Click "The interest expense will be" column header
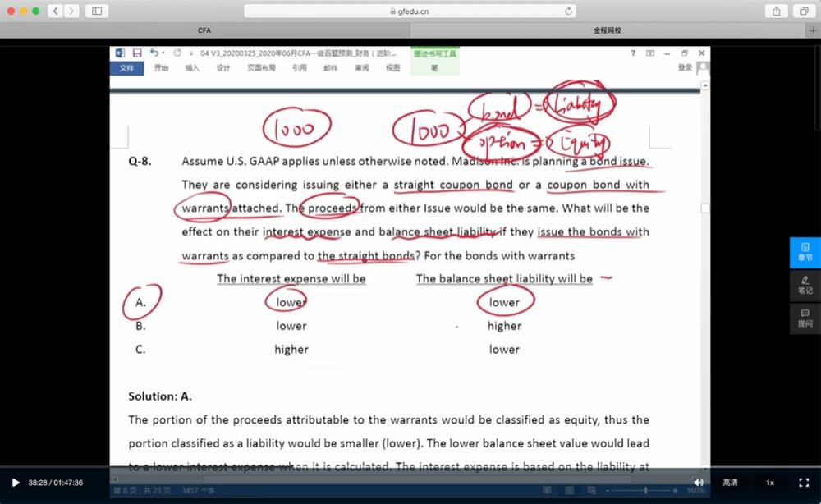 pos(291,278)
